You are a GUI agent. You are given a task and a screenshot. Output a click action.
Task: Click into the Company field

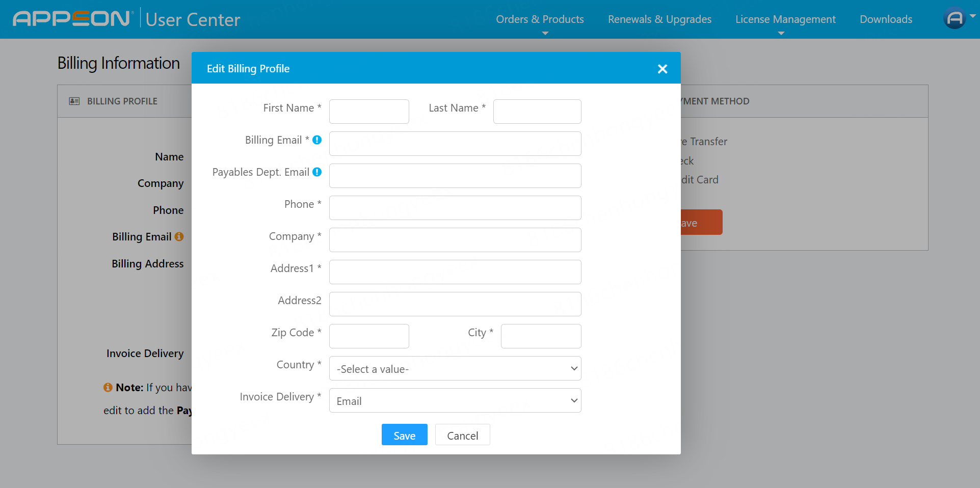(x=455, y=240)
